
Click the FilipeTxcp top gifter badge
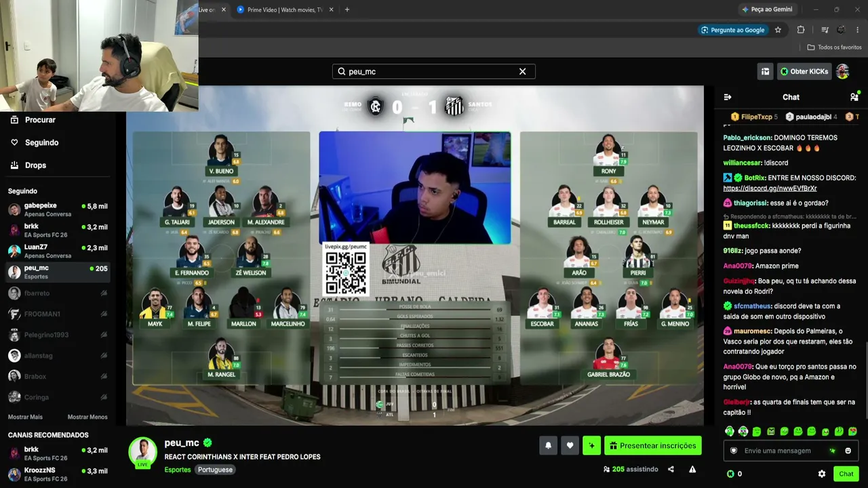[754, 117]
